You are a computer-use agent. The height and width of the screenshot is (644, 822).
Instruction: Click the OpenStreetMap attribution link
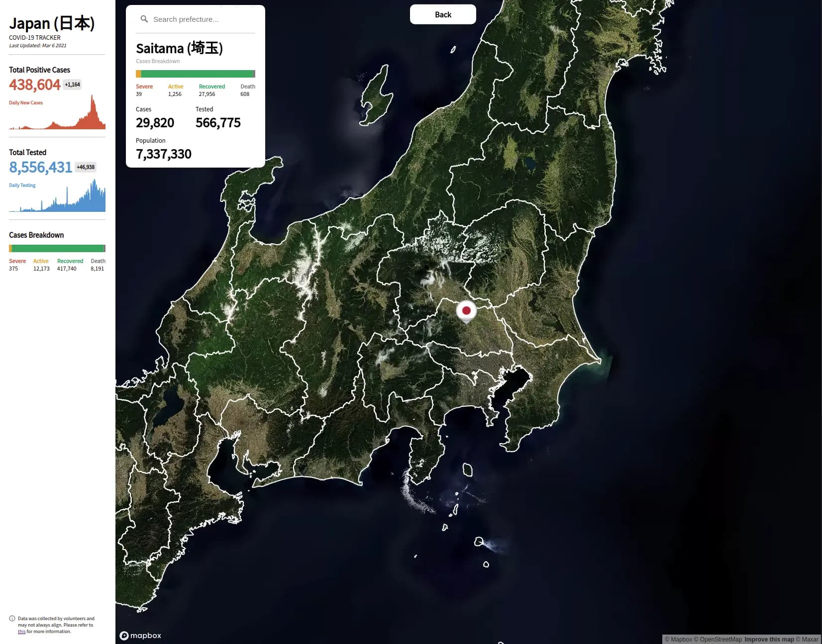pyautogui.click(x=718, y=639)
